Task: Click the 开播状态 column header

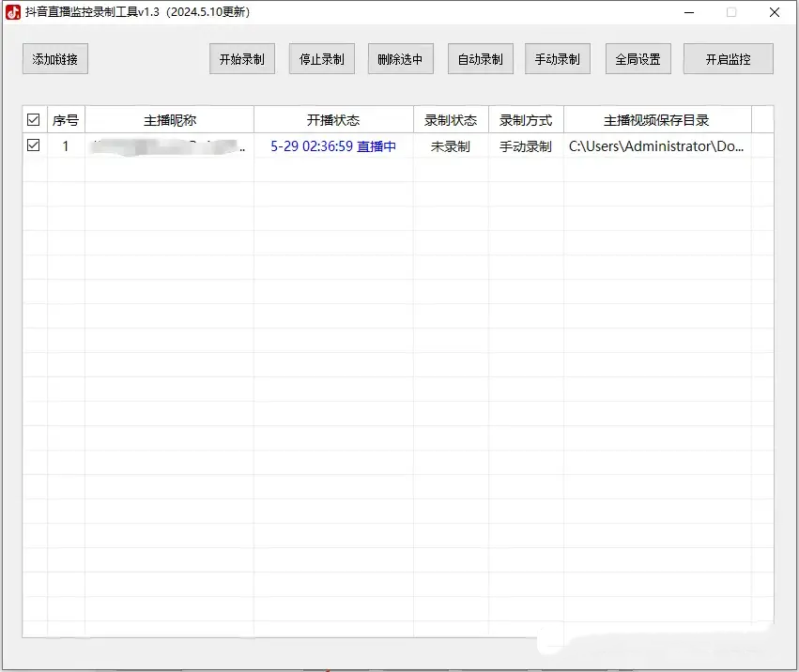Action: pyautogui.click(x=333, y=120)
